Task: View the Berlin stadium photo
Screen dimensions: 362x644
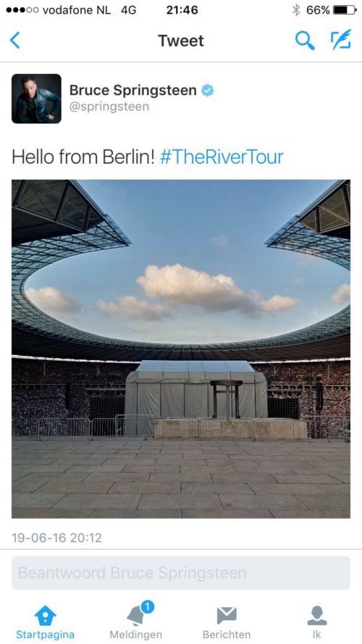Action: [x=181, y=348]
